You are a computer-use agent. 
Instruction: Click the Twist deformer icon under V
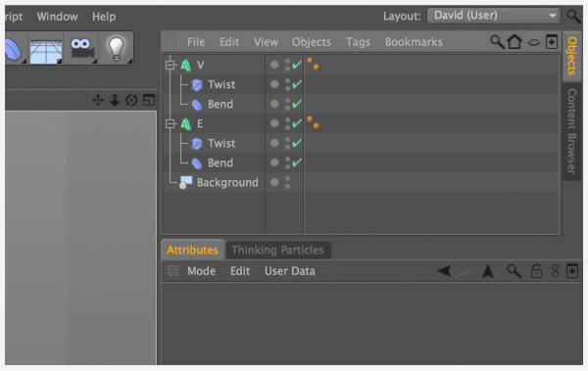[197, 85]
